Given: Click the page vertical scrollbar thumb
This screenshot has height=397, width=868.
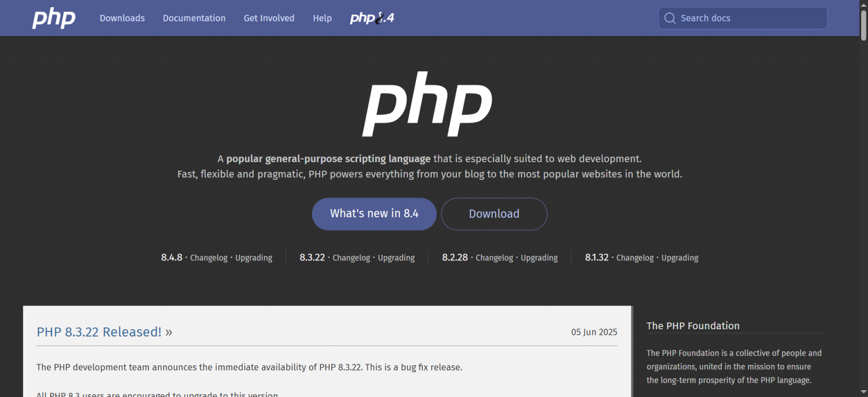Looking at the screenshot, I should (x=863, y=23).
